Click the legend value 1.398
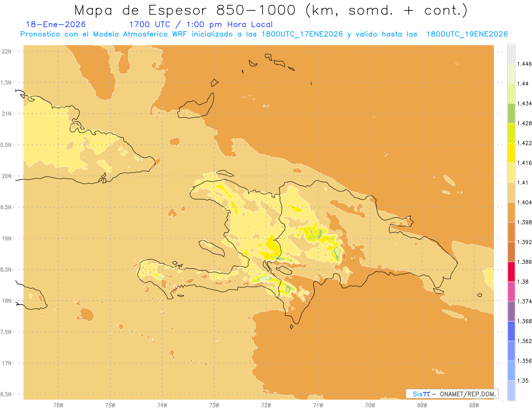 click(x=524, y=222)
